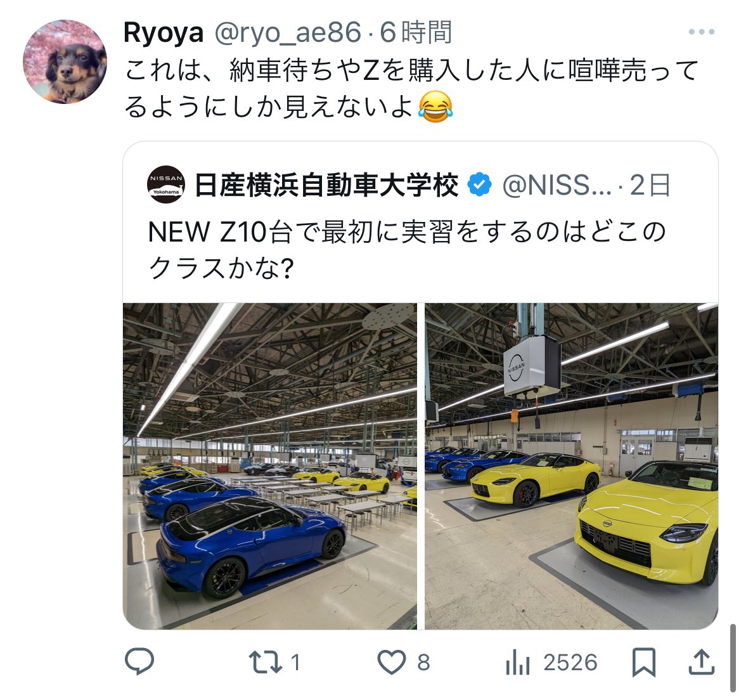Open the three-dot more options menu
The width and height of the screenshot is (741, 700).
coord(701,32)
